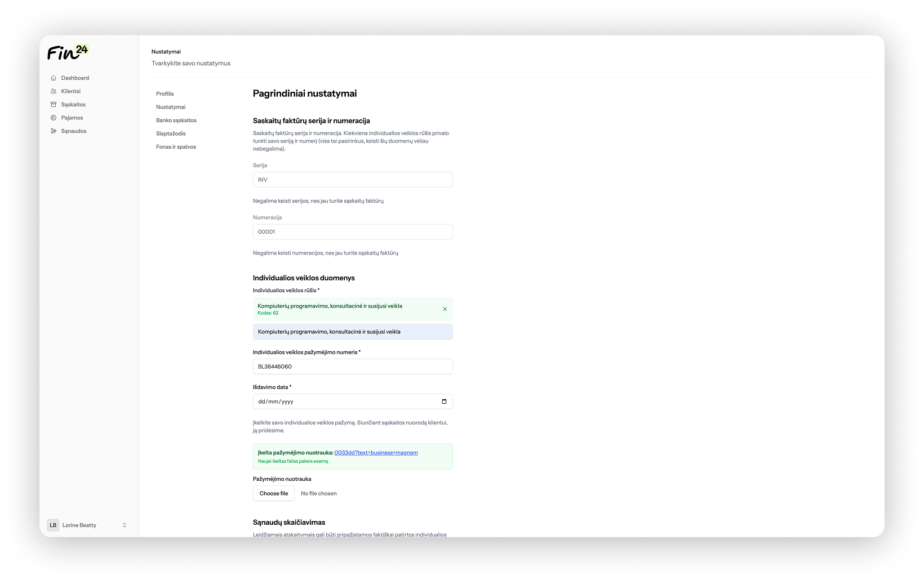
Task: Click the Choose file button
Action: coord(274,494)
